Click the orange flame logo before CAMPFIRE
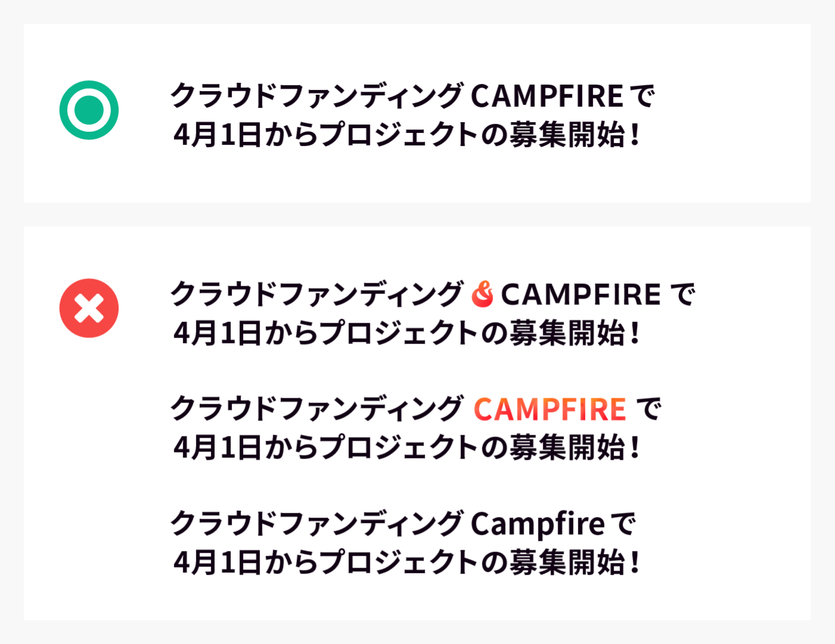 (482, 294)
